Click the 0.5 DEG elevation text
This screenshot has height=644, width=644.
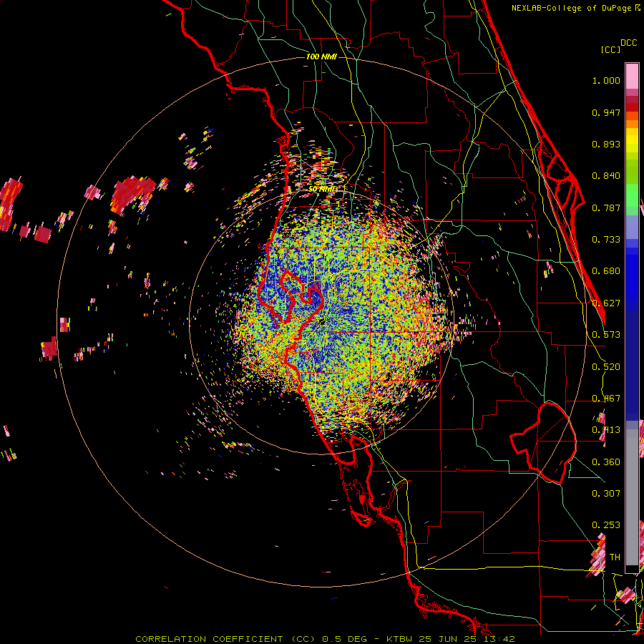pos(344,639)
